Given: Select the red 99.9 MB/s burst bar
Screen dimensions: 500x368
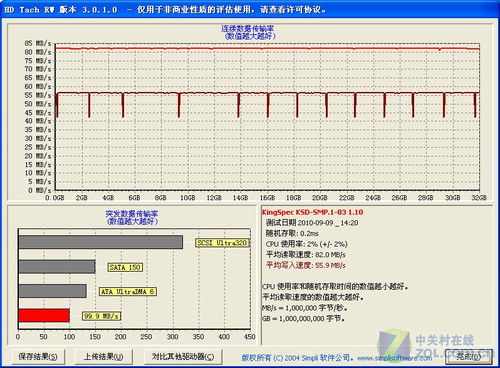Looking at the screenshot, I should [x=44, y=315].
